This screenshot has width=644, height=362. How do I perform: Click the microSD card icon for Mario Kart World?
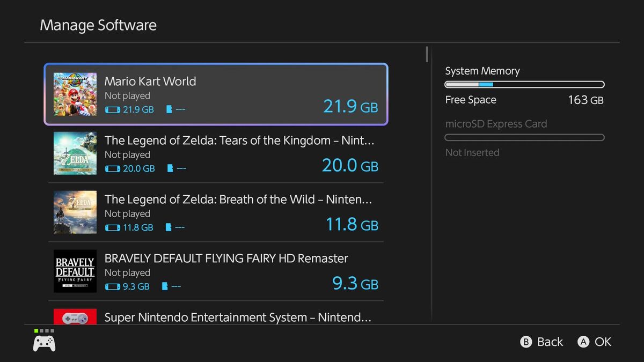click(x=170, y=109)
